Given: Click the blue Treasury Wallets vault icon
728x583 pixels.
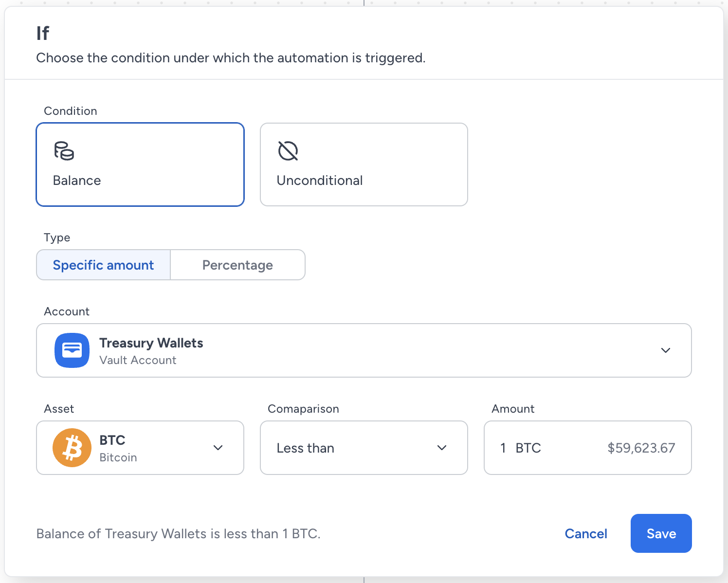Looking at the screenshot, I should 72,350.
